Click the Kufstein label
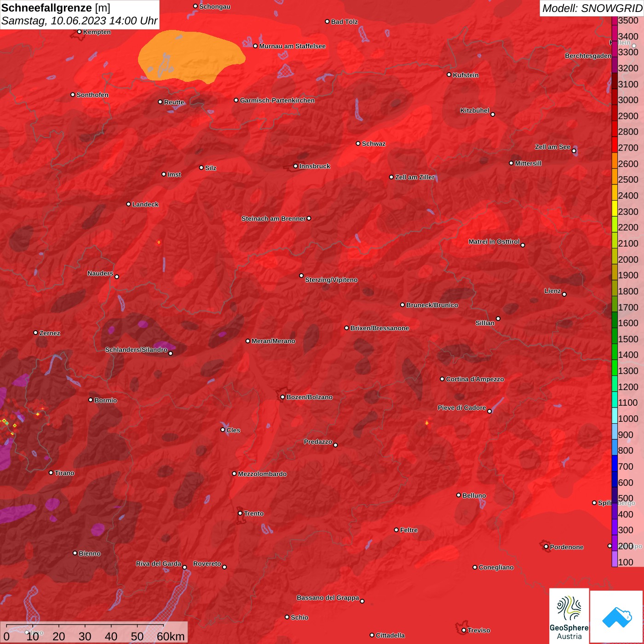Image resolution: width=644 pixels, height=644 pixels. (466, 75)
